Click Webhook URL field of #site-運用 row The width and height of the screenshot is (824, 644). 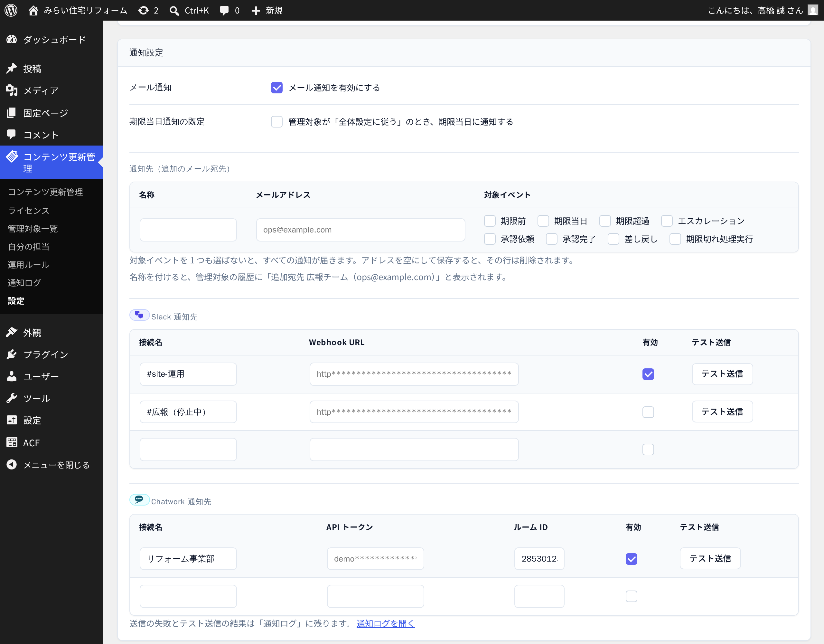(x=414, y=374)
